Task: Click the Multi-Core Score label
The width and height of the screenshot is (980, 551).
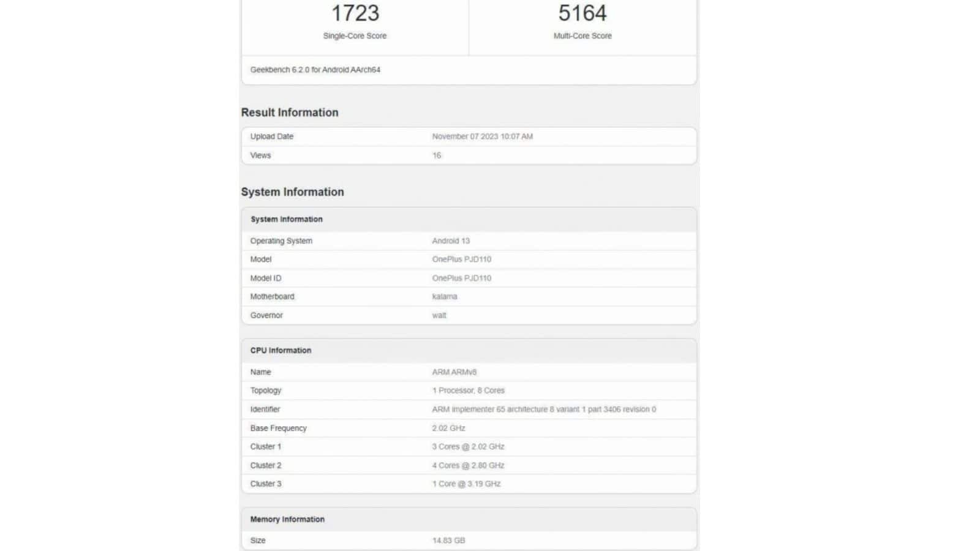Action: pos(582,36)
